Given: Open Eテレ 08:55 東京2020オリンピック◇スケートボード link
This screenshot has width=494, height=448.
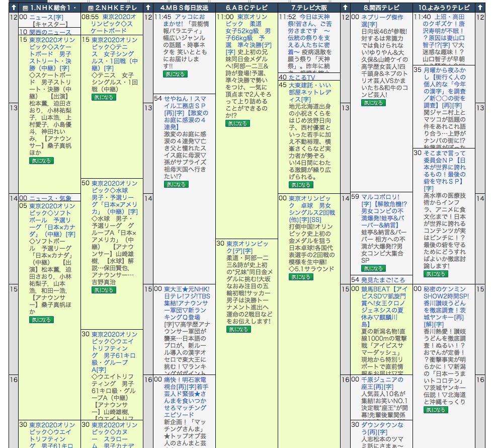Looking at the screenshot, I should [114, 24].
